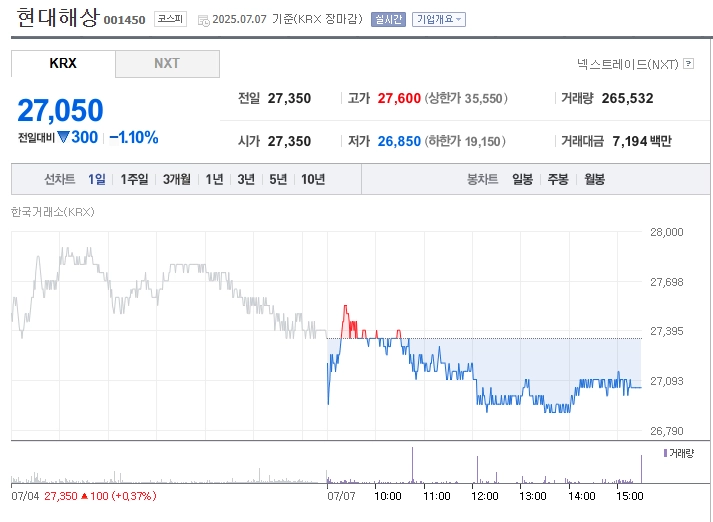Click the purple 거래량 legend marker
713x522 pixels.
[x=665, y=453]
